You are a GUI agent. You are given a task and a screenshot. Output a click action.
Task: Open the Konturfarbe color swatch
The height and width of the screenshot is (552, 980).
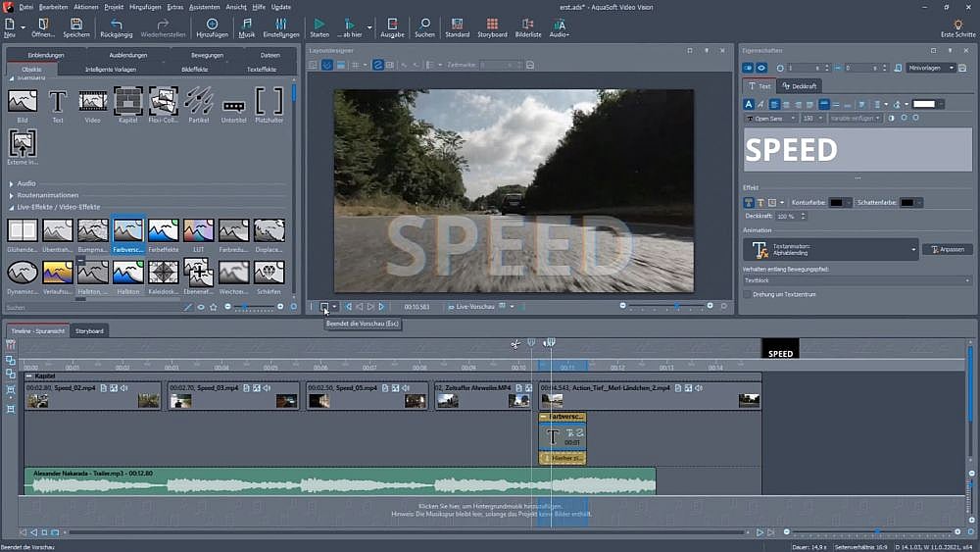(x=836, y=203)
